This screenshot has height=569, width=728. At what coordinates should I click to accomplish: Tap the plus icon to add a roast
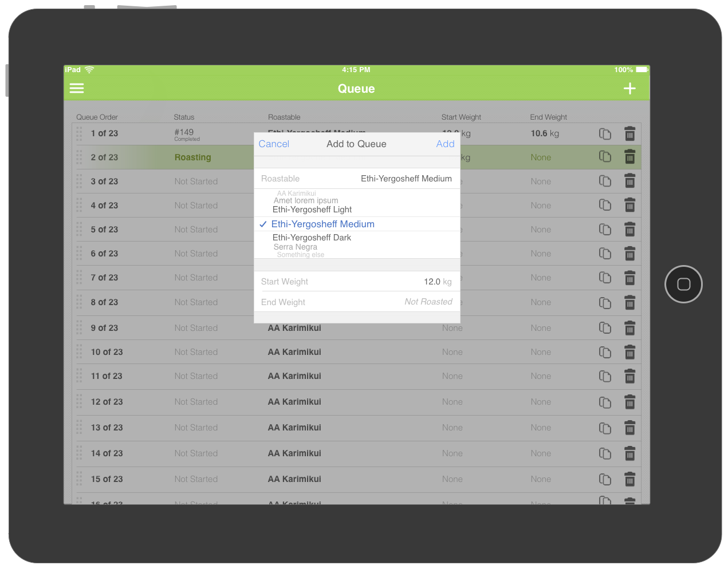[629, 88]
